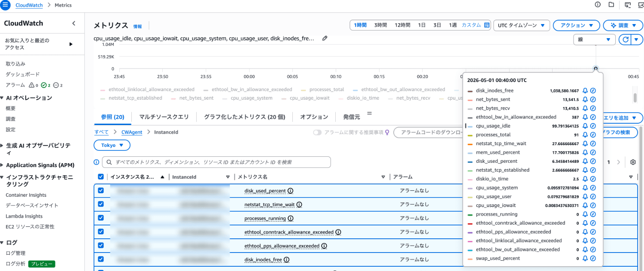The width and height of the screenshot is (644, 271).
Task: Select the 3時間 time range
Action: click(x=381, y=25)
